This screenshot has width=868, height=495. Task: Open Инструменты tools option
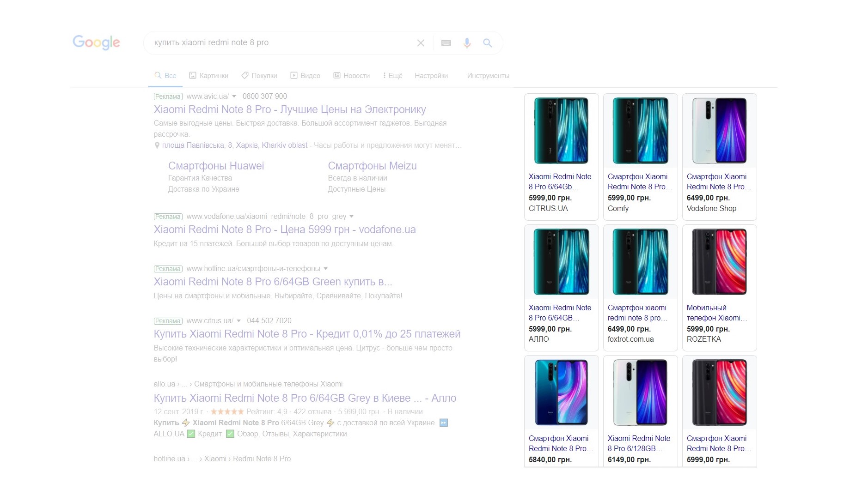[488, 76]
